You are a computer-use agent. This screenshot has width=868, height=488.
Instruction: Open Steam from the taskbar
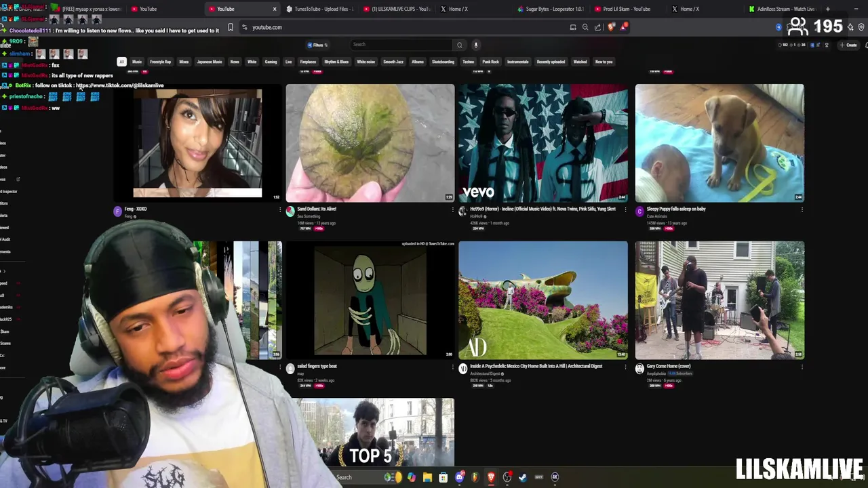(x=522, y=477)
